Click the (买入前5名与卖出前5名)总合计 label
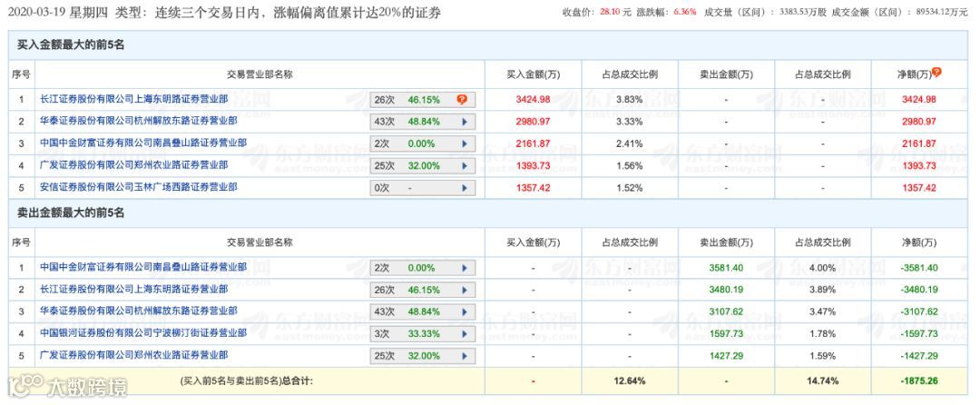 point(246,380)
